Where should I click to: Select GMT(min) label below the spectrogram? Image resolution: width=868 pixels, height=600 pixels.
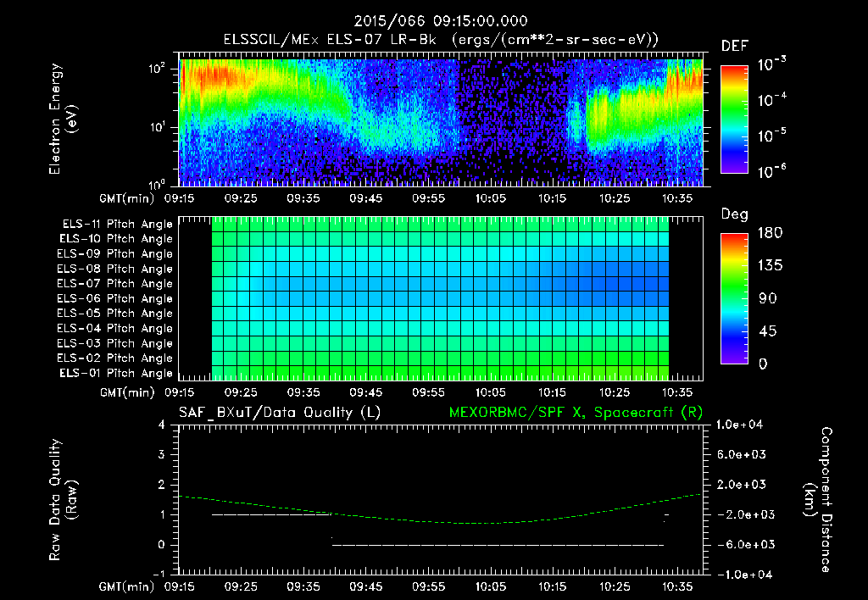click(x=127, y=198)
